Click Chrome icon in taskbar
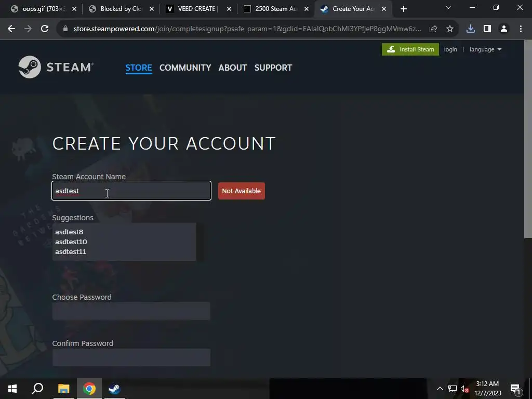This screenshot has width=532, height=399. 89,389
